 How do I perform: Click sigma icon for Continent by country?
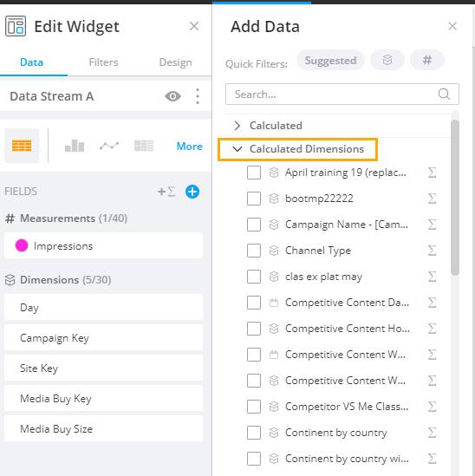pyautogui.click(x=432, y=433)
